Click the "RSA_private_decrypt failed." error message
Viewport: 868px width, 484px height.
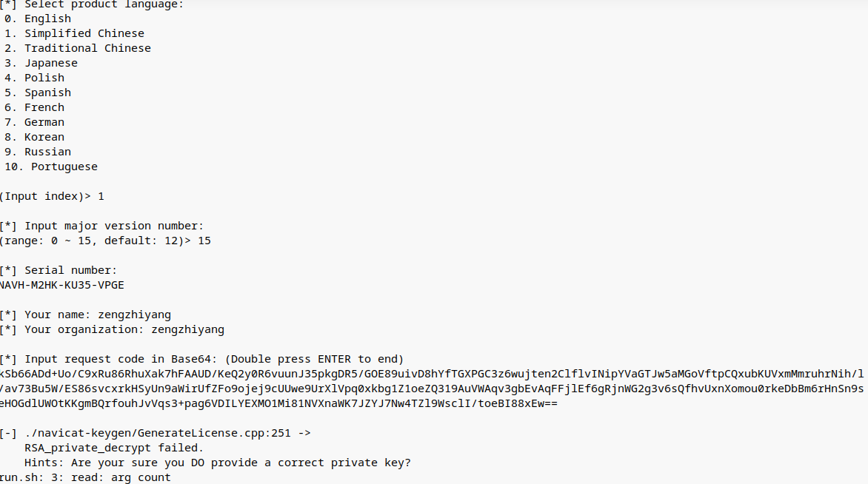[113, 448]
